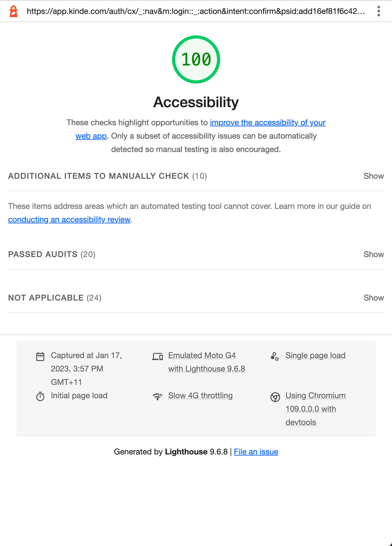Image resolution: width=392 pixels, height=546 pixels.
Task: Click the File an issue link
Action: pos(256,452)
